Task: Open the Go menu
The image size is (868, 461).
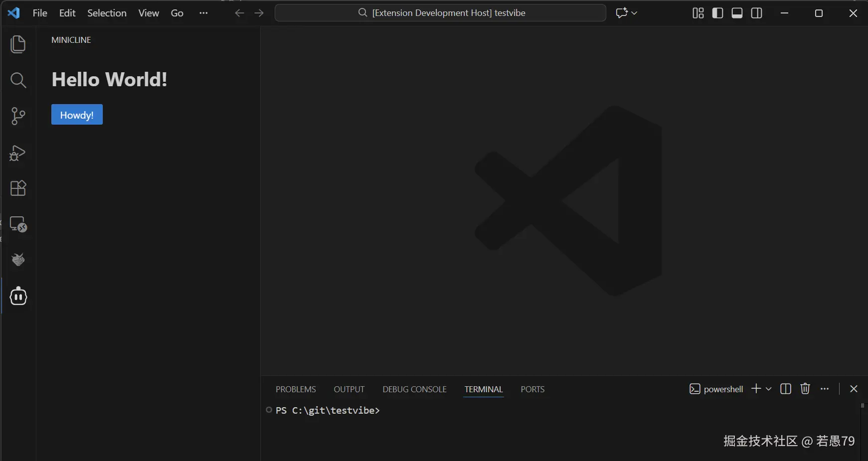Action: [177, 13]
